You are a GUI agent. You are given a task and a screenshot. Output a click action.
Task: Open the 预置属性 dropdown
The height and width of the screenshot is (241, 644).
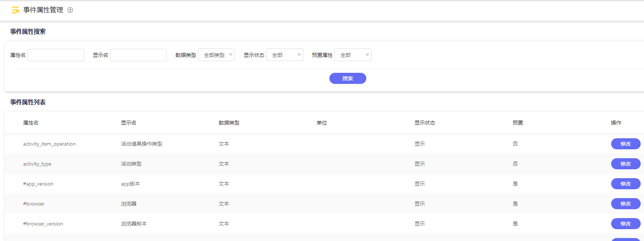pos(353,55)
